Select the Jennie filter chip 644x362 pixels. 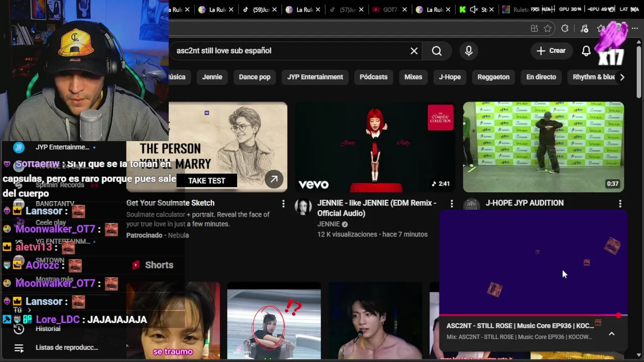(x=212, y=77)
